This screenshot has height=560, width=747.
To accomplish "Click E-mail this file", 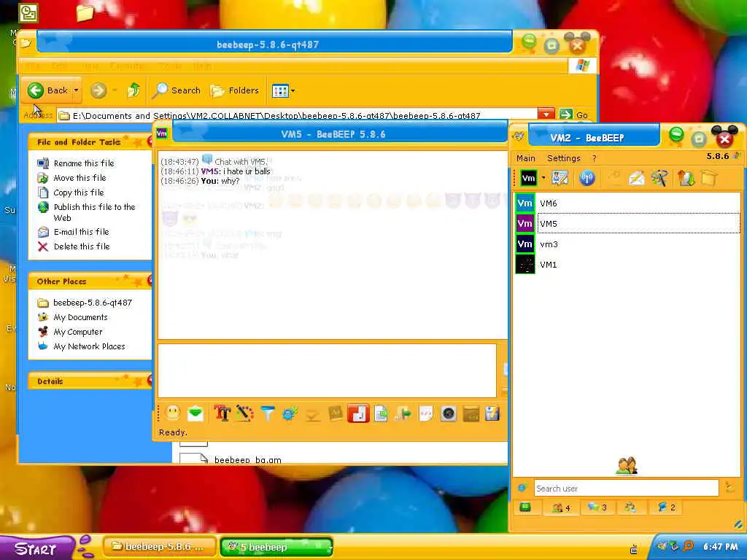I will click(x=82, y=232).
